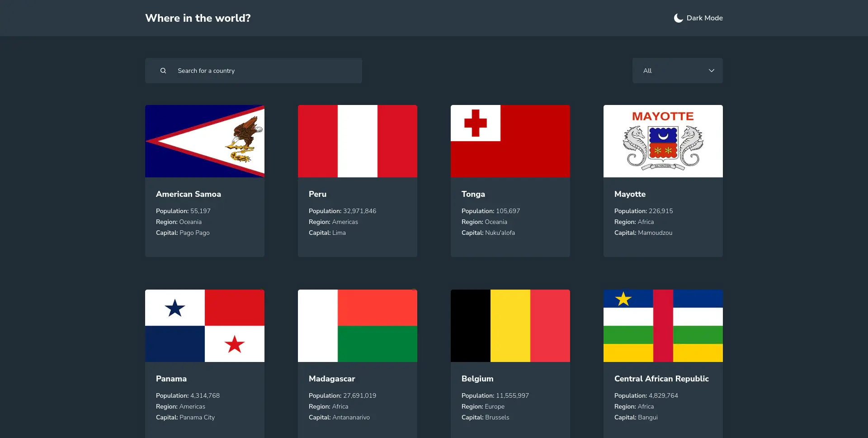The width and height of the screenshot is (868, 438).
Task: Click the magnifying glass search icon
Action: [163, 71]
